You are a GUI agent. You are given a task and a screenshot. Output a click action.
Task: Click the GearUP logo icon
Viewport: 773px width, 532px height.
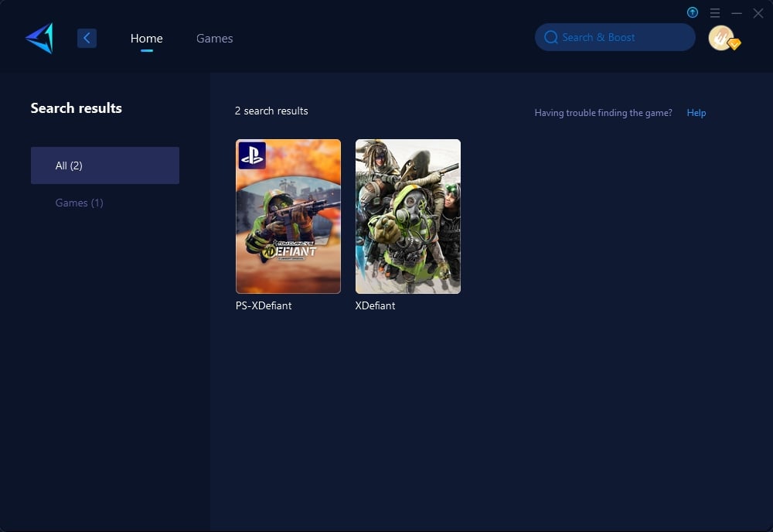coord(39,38)
